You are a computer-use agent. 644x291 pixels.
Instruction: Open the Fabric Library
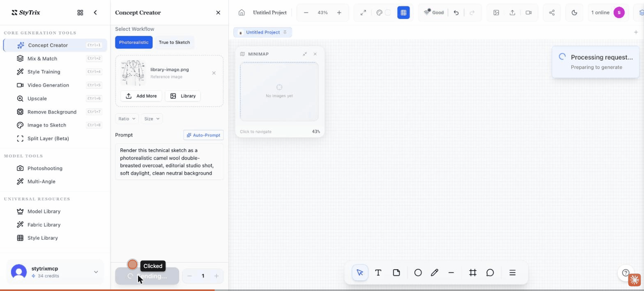coord(55,224)
